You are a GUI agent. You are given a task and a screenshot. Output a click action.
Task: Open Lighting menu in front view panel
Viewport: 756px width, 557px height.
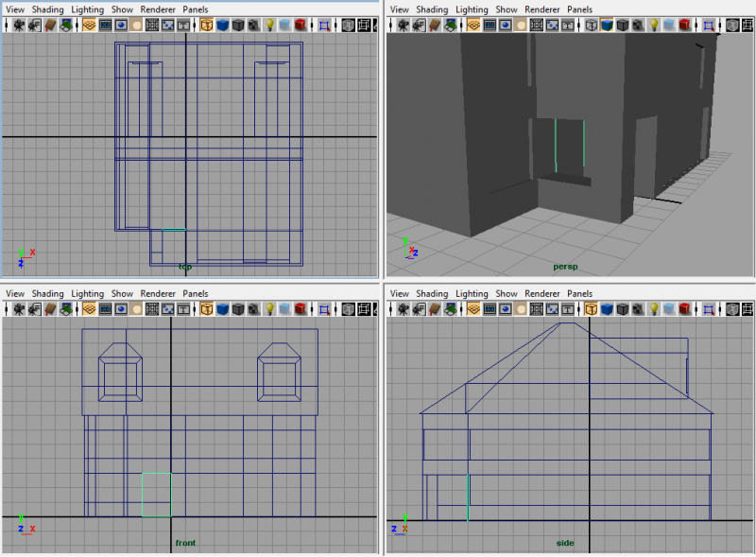[88, 294]
